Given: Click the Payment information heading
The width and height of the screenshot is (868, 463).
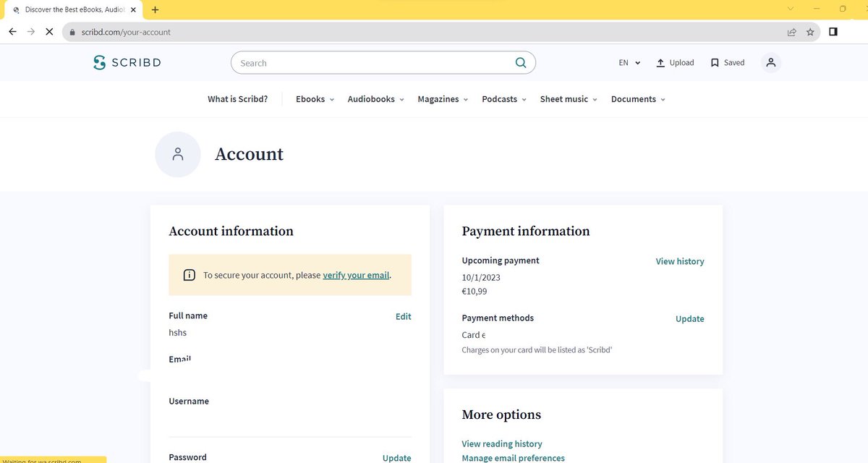Looking at the screenshot, I should click(x=526, y=231).
